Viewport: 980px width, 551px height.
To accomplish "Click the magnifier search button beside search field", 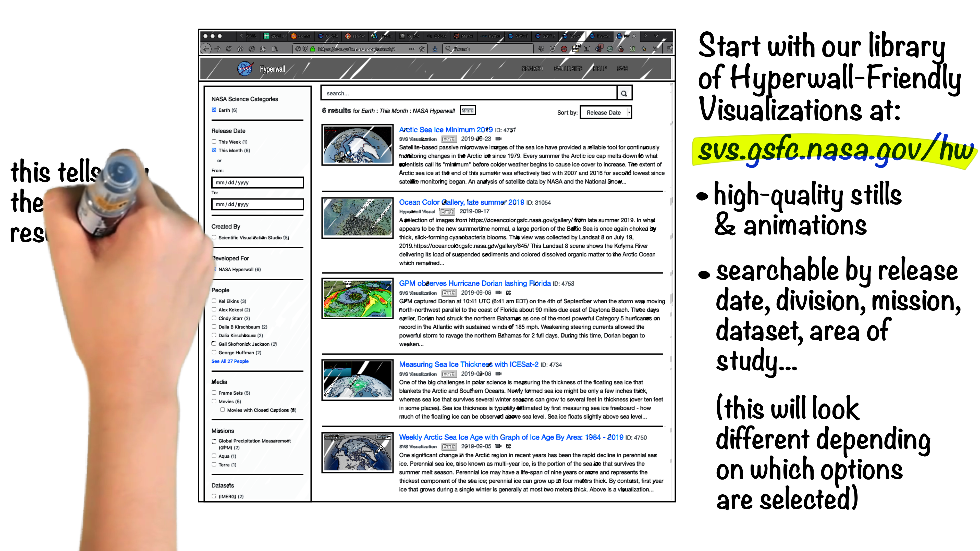I will click(624, 93).
